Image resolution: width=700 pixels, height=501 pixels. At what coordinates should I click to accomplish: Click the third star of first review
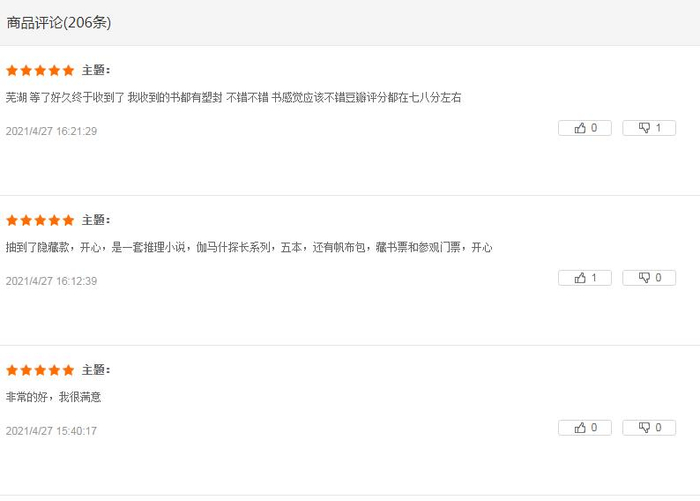coord(40,70)
